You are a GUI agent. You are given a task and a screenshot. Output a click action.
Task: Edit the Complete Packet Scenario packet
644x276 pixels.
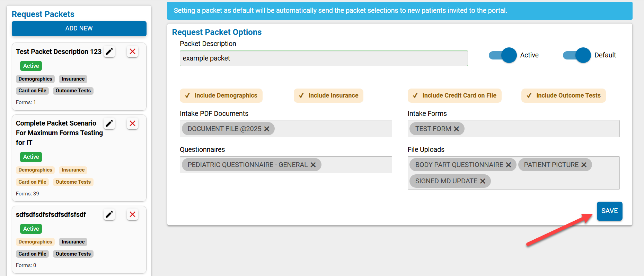[109, 123]
